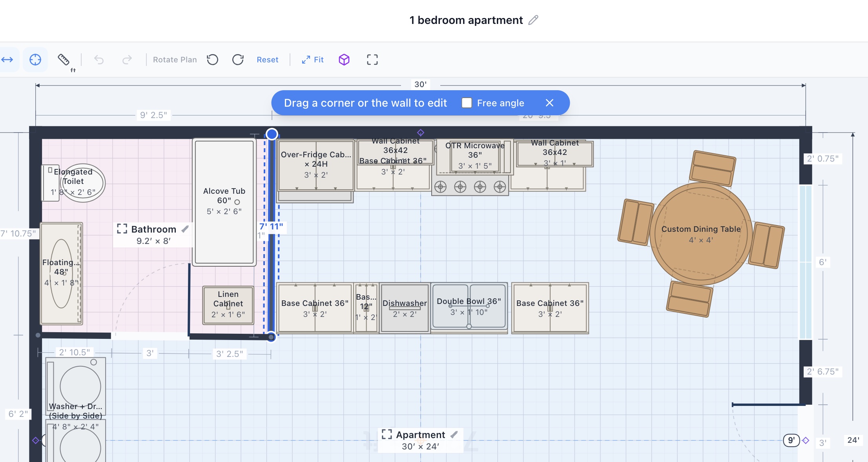
Task: Switch to the 3D cube view
Action: (344, 60)
